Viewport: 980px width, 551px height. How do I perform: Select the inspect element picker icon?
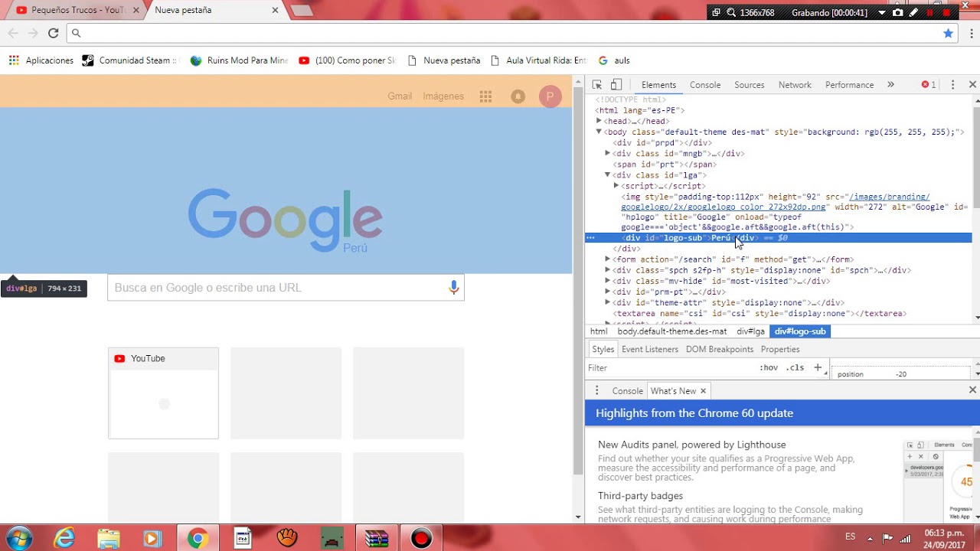point(597,85)
